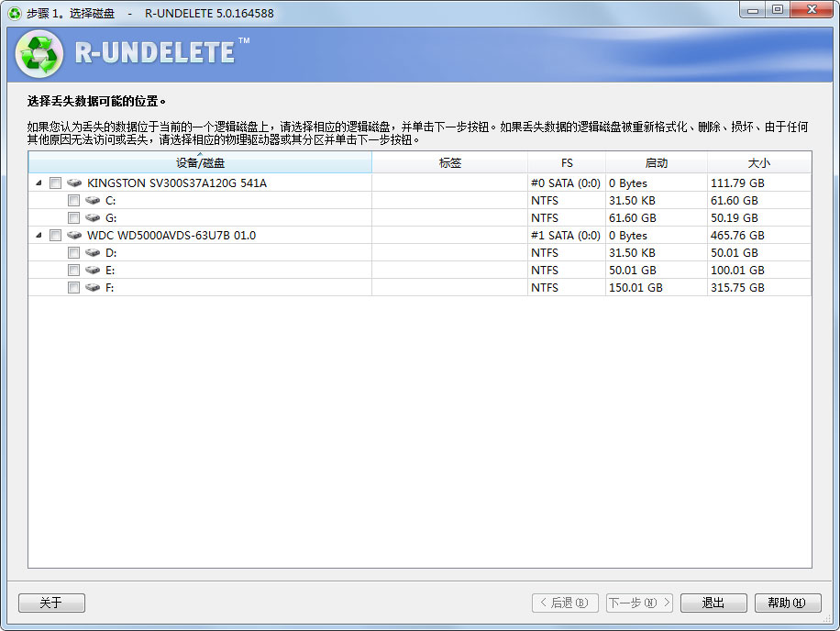Select the D: partition label
Image resolution: width=840 pixels, height=631 pixels.
pyautogui.click(x=111, y=253)
